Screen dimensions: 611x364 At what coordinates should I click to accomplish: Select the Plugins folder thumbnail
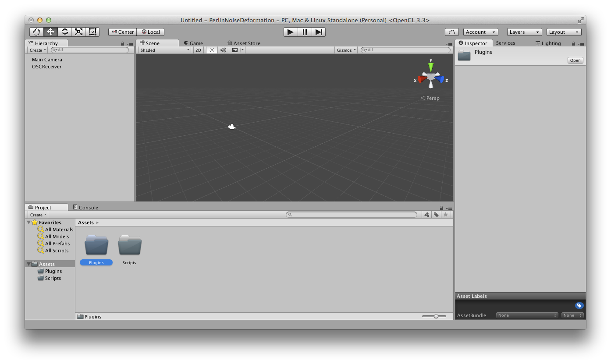coord(96,245)
